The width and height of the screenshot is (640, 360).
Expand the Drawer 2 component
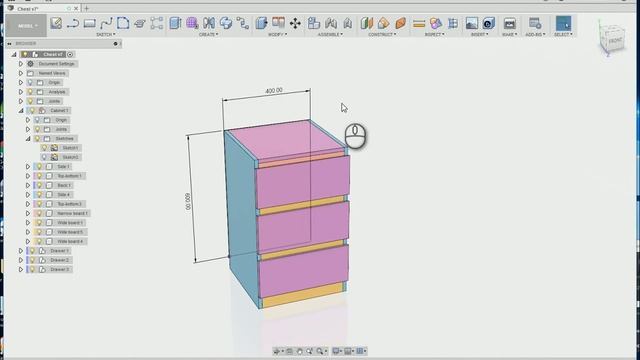point(21,260)
